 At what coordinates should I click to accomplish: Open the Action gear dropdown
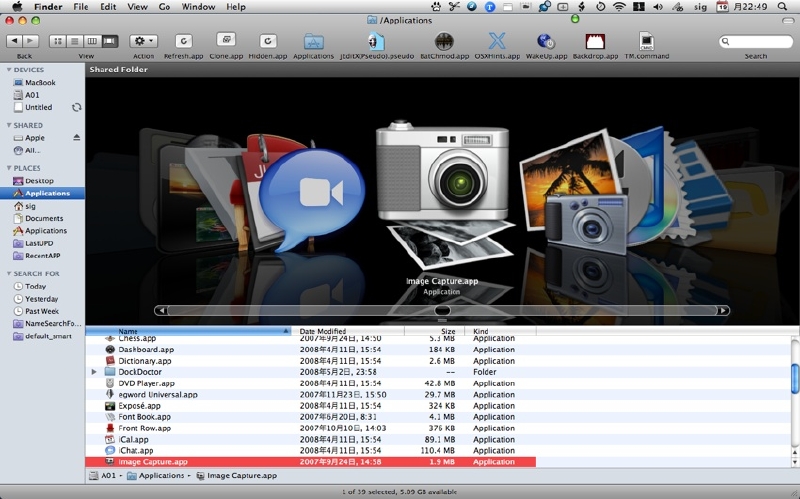point(143,41)
